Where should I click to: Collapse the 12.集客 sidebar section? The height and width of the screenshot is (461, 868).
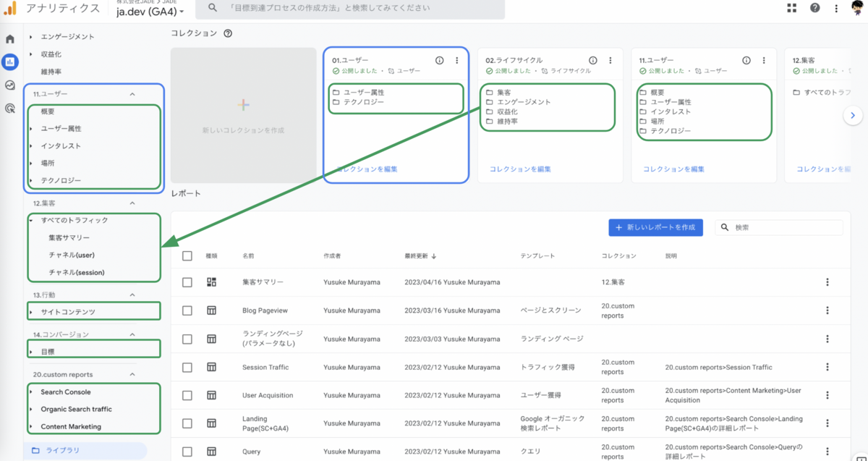132,203
